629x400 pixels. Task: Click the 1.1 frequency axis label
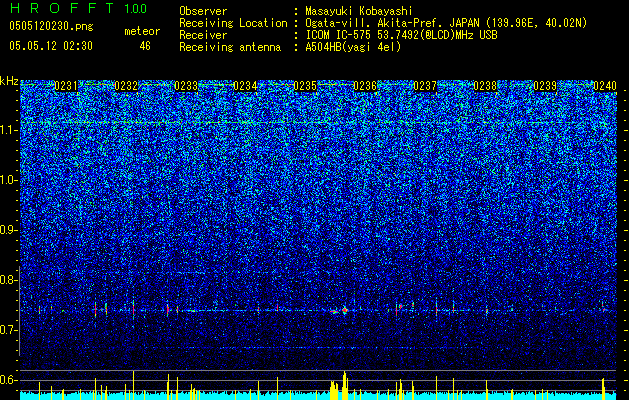click(8, 130)
